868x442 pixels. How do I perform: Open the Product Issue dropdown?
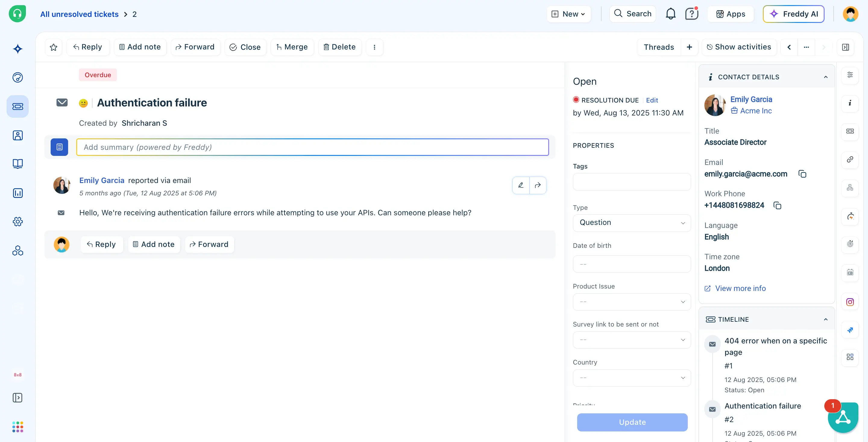tap(631, 302)
